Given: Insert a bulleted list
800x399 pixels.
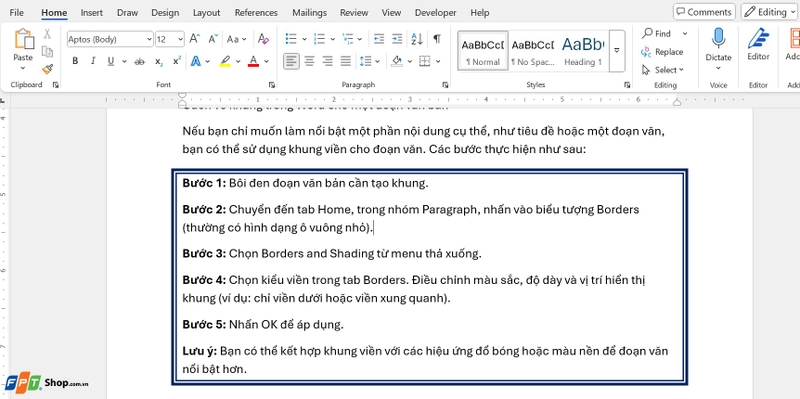Looking at the screenshot, I should pos(291,39).
